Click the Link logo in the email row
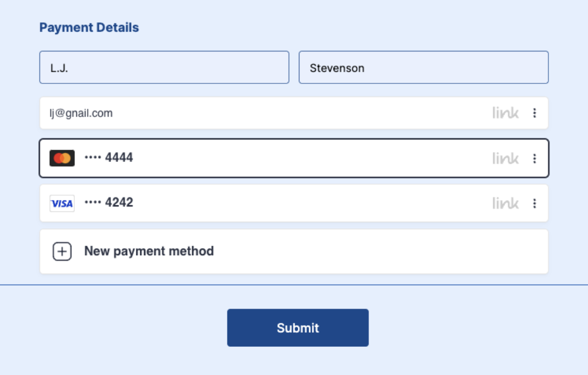The height and width of the screenshot is (375, 588). pos(505,113)
